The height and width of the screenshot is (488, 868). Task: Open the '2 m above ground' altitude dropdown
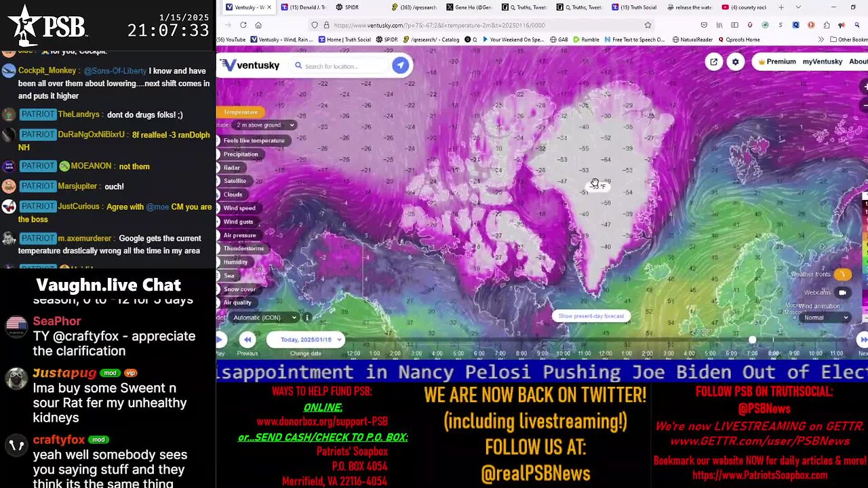point(264,125)
